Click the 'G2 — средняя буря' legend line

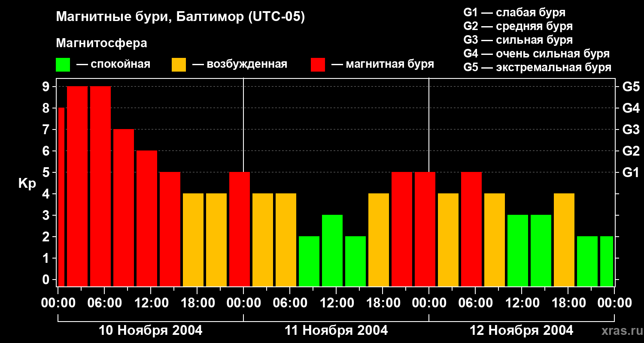tap(518, 26)
